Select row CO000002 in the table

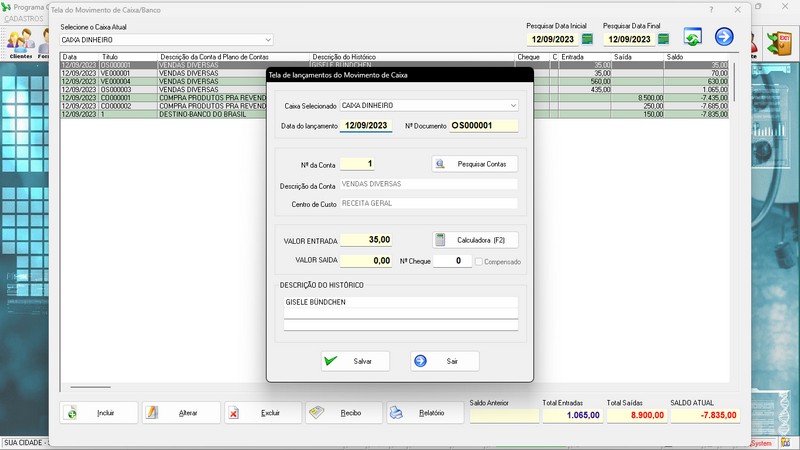pyautogui.click(x=394, y=106)
